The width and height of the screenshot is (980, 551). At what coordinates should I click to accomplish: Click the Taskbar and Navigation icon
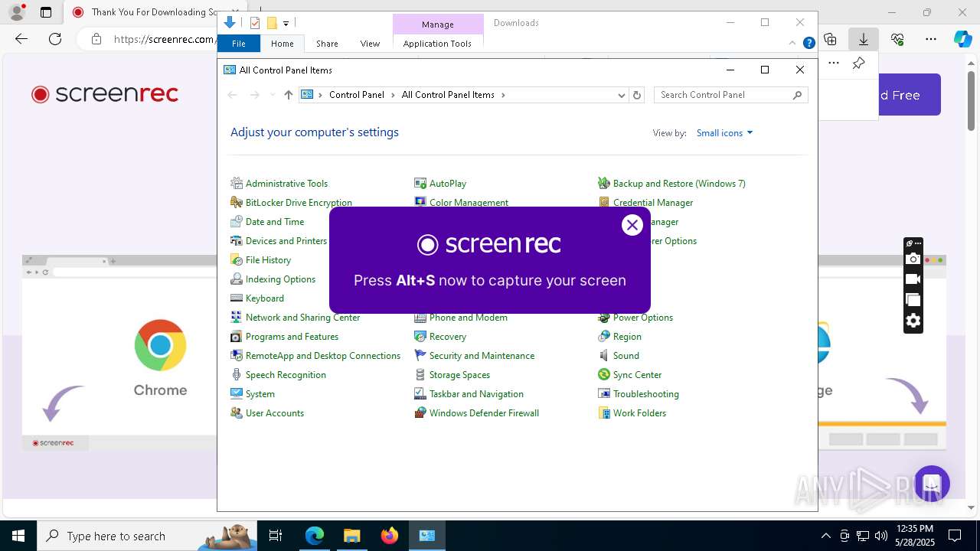(420, 394)
